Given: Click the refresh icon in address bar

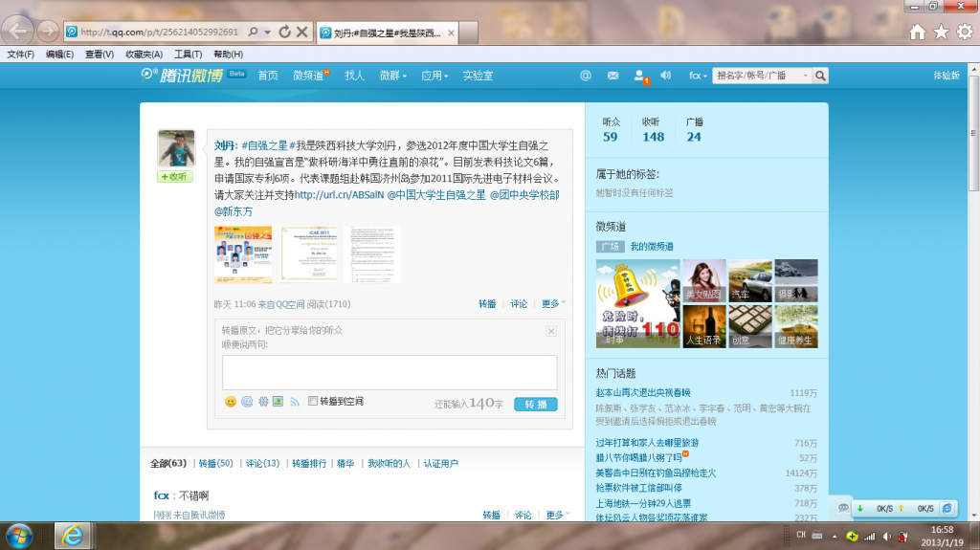Looking at the screenshot, I should pos(284,32).
